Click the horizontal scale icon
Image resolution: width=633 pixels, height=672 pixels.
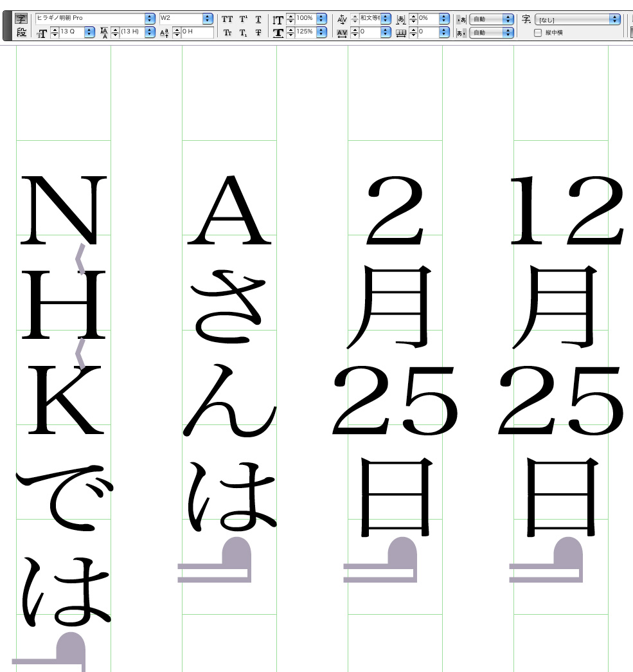pyautogui.click(x=278, y=33)
